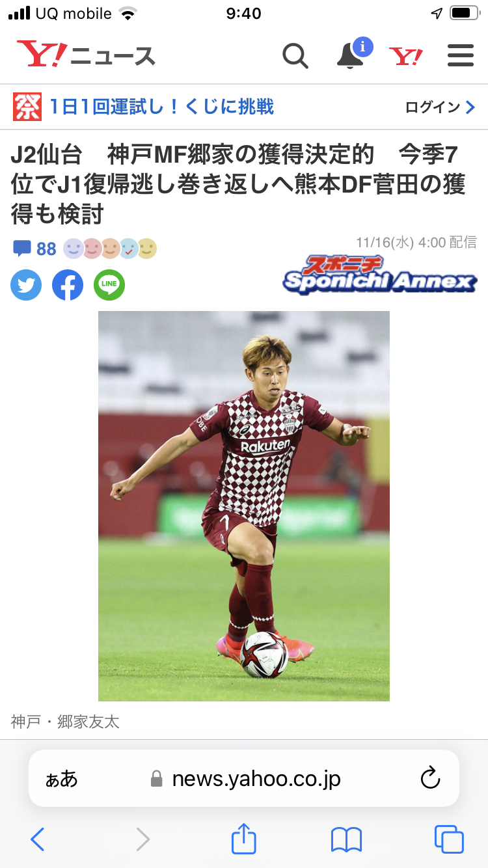Open the ぁあ text size menu

(x=61, y=779)
